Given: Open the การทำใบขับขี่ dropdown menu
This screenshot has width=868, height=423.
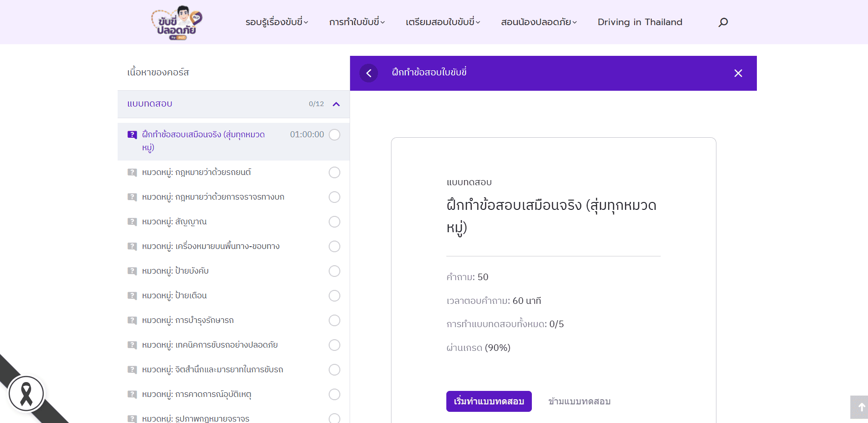Looking at the screenshot, I should tap(357, 22).
